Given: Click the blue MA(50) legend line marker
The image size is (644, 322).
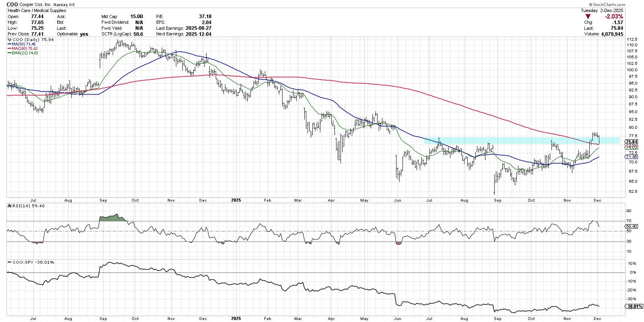Looking at the screenshot, I should [9, 44].
